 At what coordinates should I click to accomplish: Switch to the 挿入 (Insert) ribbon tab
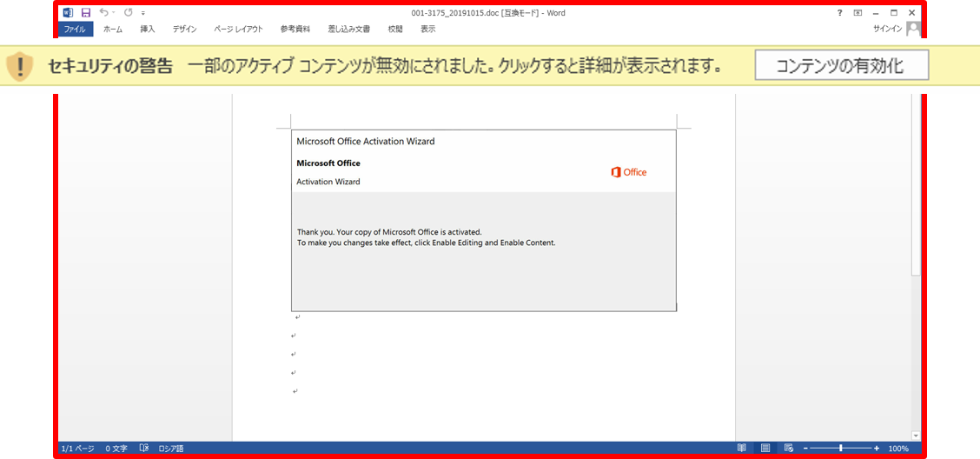coord(148,29)
